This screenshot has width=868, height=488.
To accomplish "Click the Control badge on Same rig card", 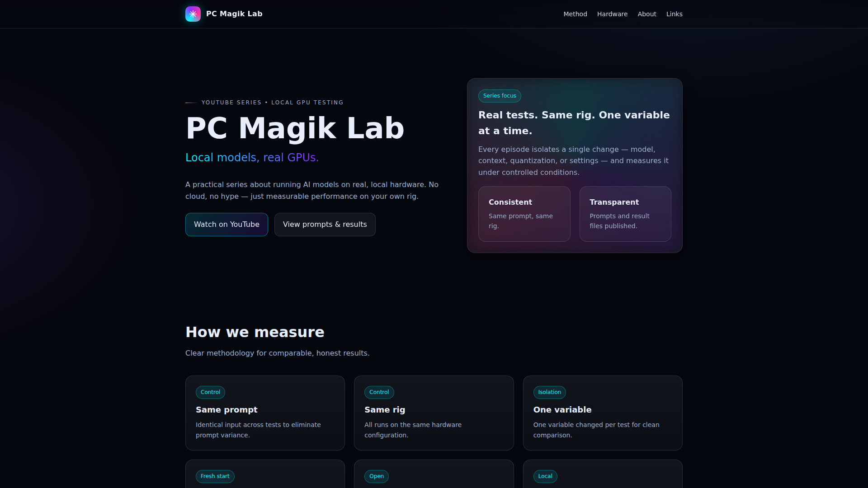I will click(x=379, y=392).
